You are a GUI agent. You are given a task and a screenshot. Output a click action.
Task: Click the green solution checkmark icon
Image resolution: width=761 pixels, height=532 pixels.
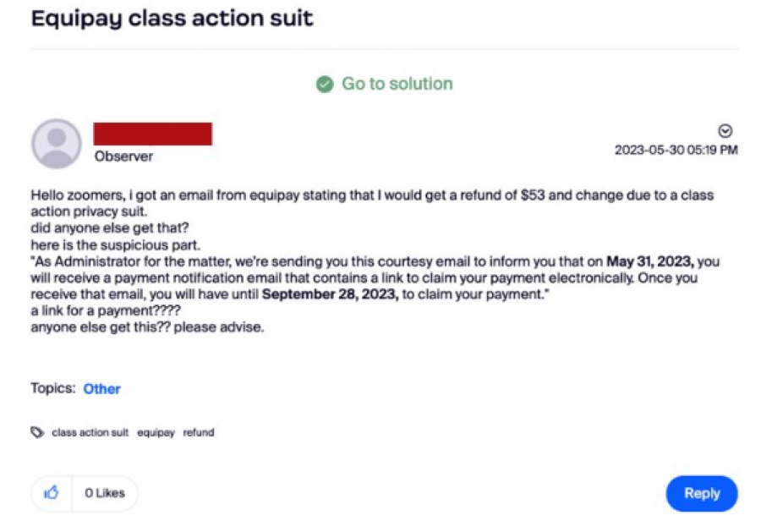click(325, 85)
